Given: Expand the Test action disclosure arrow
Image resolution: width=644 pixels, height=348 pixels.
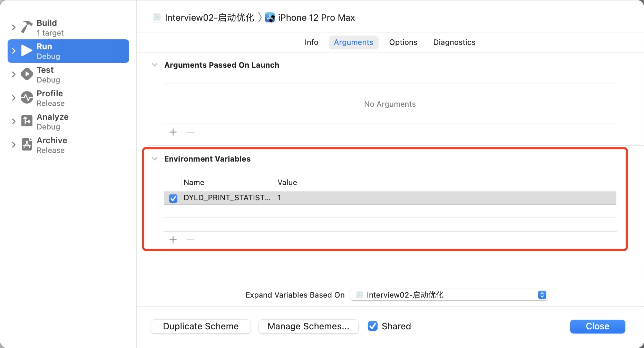Looking at the screenshot, I should pos(14,74).
